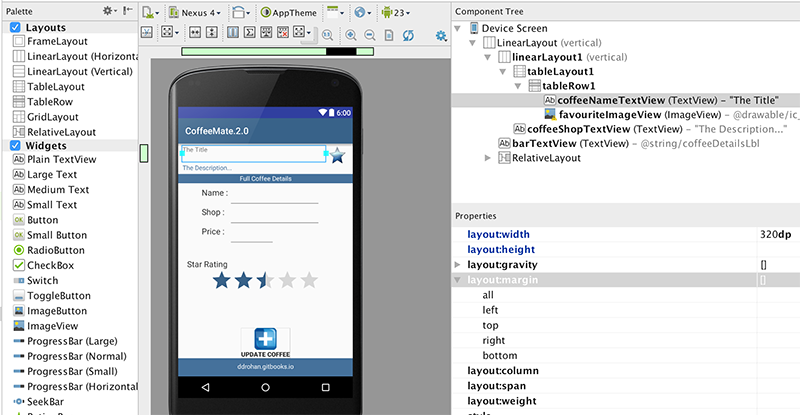Expand the RelativeLayout tree node
The image size is (800, 415).
[488, 158]
